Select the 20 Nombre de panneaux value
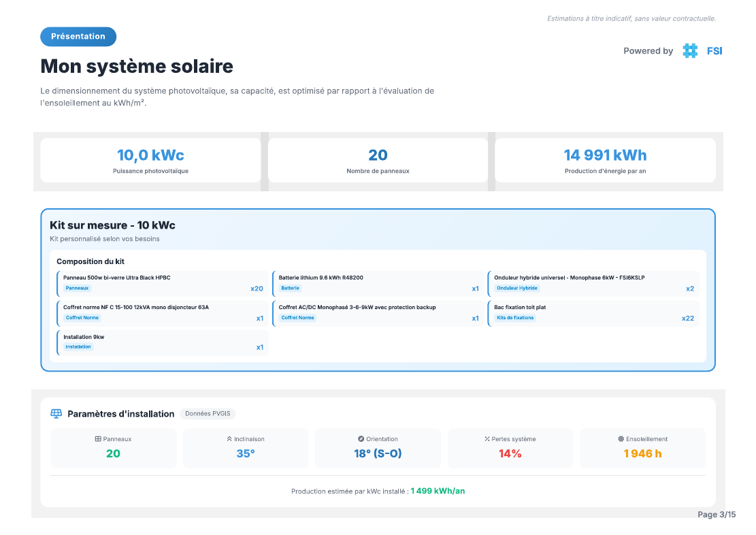Image resolution: width=756 pixels, height=535 pixels. click(378, 155)
